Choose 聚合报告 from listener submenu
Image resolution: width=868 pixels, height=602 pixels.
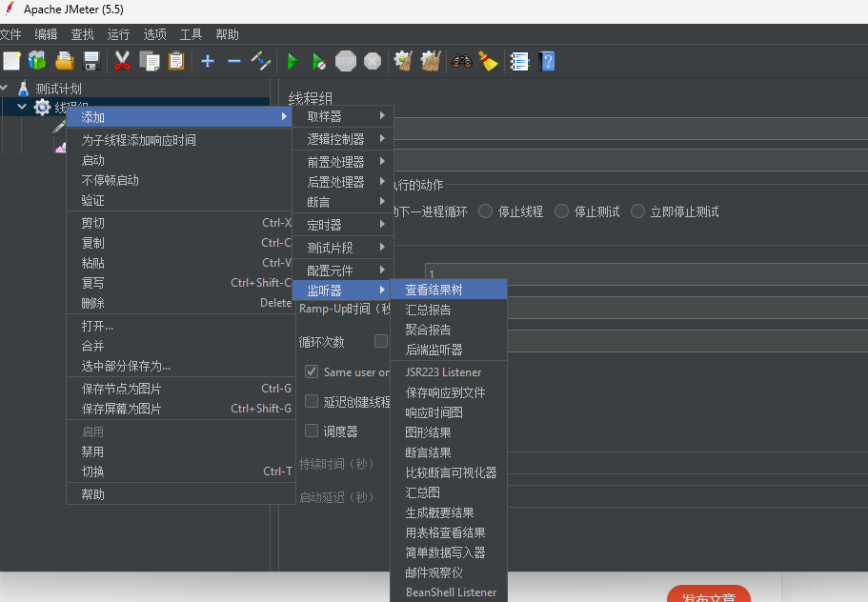click(449, 330)
